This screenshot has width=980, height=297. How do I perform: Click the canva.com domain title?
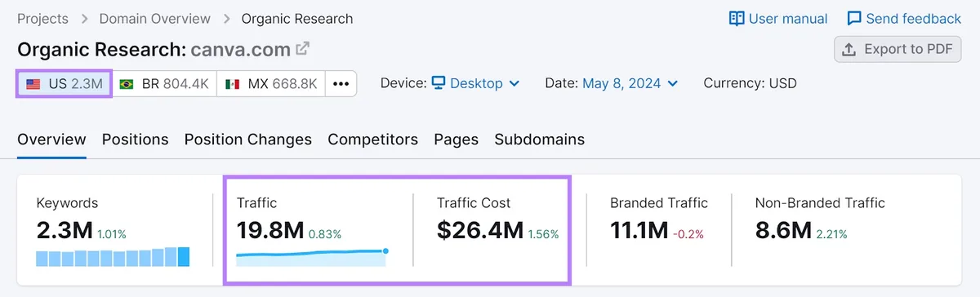tap(241, 50)
